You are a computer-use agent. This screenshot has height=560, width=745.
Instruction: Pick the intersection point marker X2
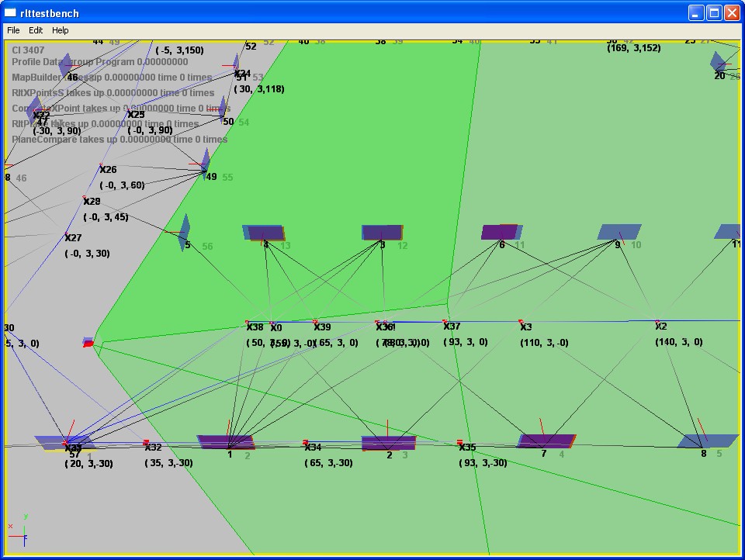657,321
